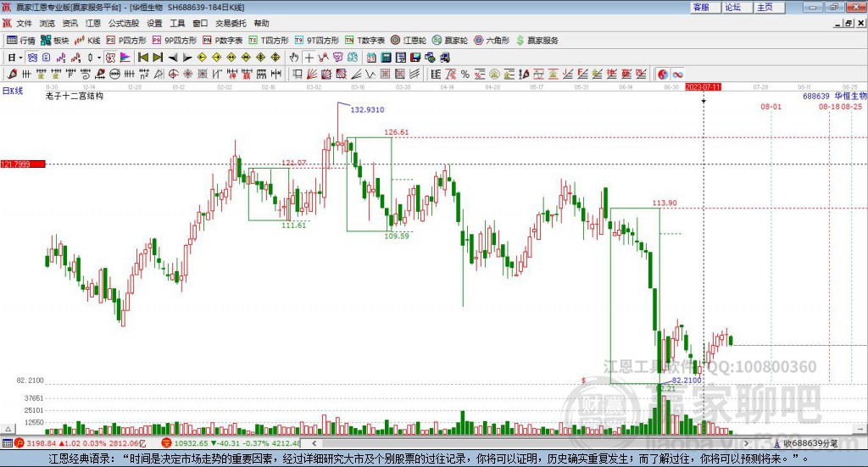The height and width of the screenshot is (467, 868).
Task: Select the pencil draw tool
Action: tap(12, 74)
